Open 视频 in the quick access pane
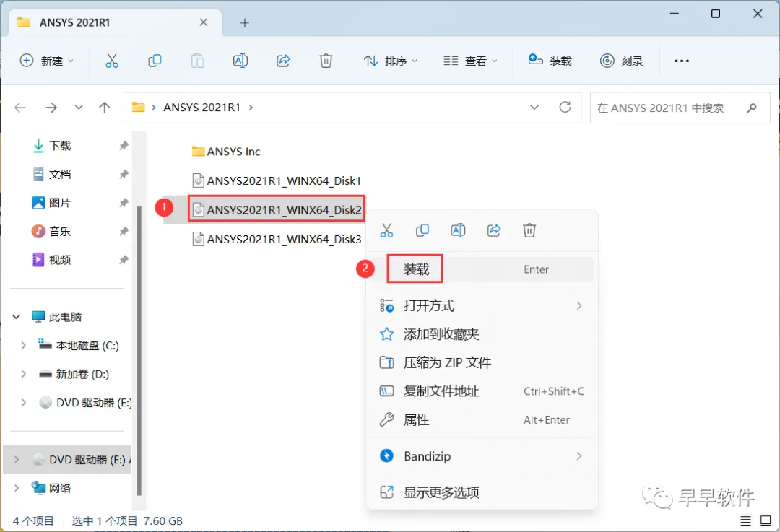The image size is (780, 532). click(52, 260)
